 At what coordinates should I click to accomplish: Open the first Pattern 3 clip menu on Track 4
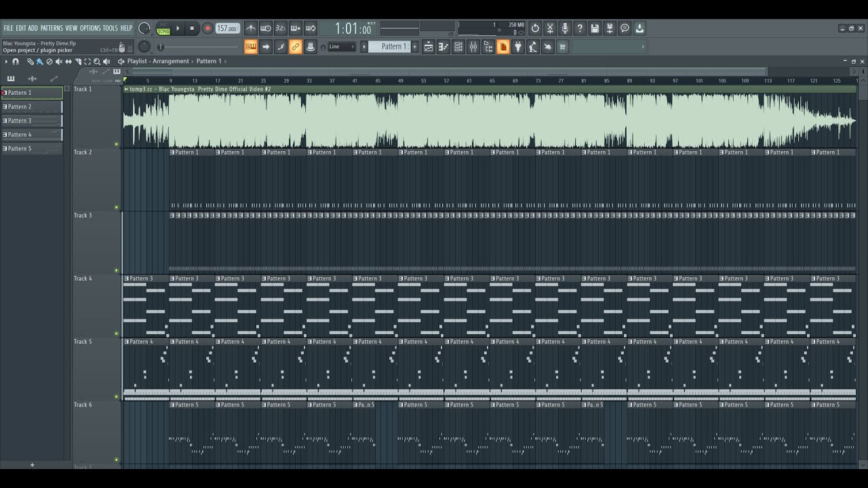[126, 279]
